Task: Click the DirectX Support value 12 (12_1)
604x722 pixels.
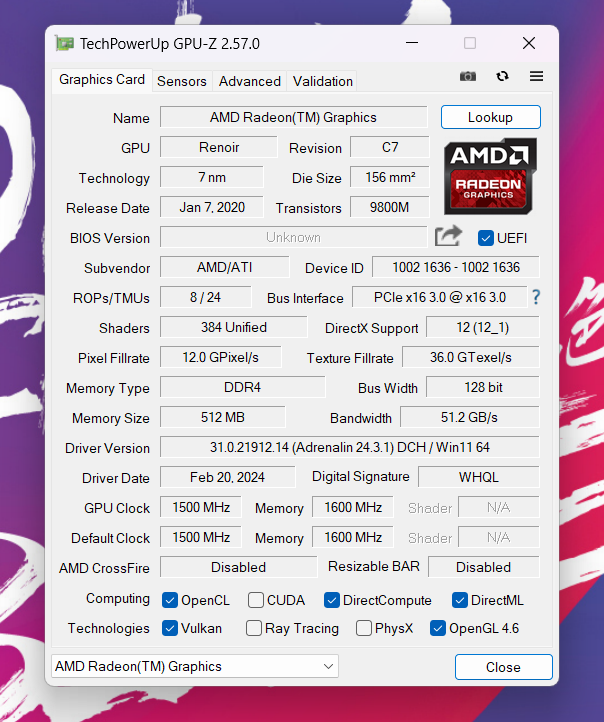Action: pos(482,327)
